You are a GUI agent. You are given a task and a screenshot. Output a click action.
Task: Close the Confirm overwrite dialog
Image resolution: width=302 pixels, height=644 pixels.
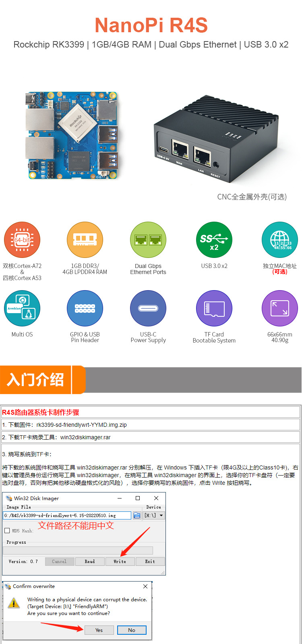coord(145,586)
